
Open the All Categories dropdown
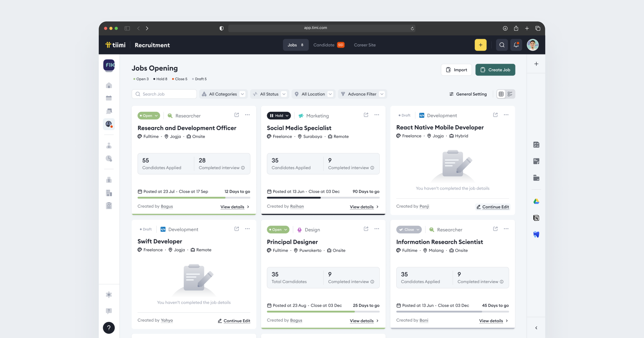pyautogui.click(x=223, y=94)
